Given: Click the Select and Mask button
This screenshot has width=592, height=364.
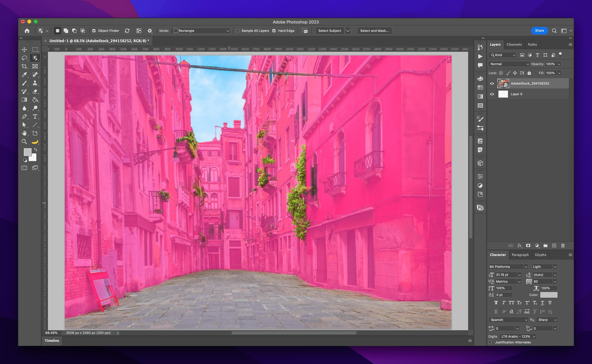Looking at the screenshot, I should [374, 31].
